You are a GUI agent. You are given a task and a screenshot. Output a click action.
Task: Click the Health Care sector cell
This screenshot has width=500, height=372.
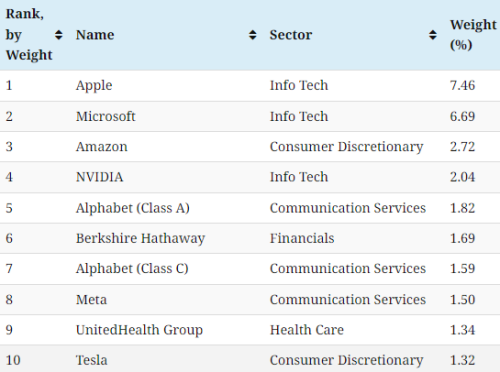[307, 330]
